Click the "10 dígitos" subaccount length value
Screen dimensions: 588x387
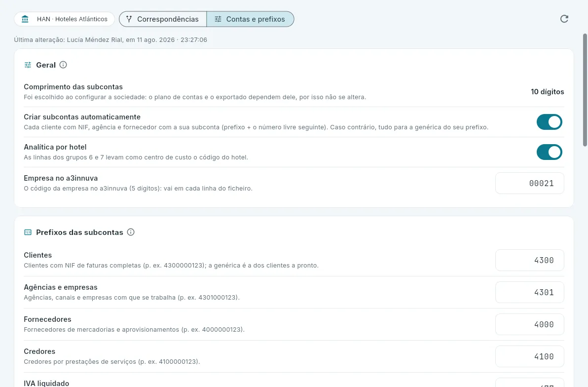tap(547, 92)
